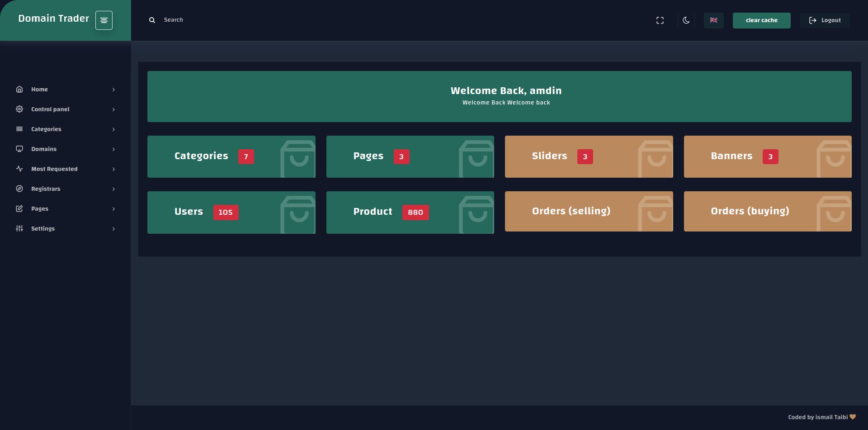Select Domains in the sidebar
The height and width of the screenshot is (430, 868).
[x=66, y=149]
